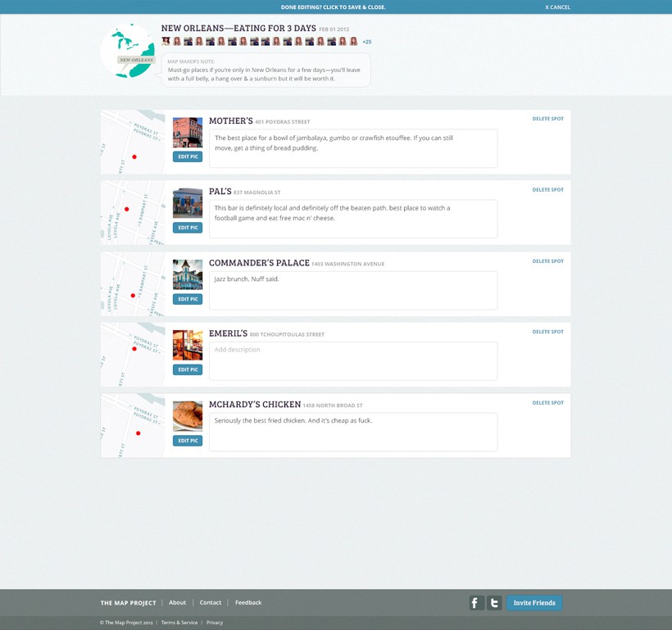Open Privacy link in footer
672x630 pixels.
point(215,623)
